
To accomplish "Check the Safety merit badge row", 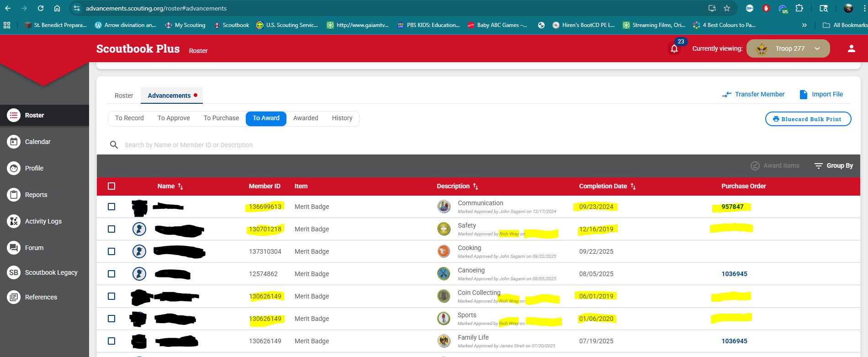I will [111, 229].
